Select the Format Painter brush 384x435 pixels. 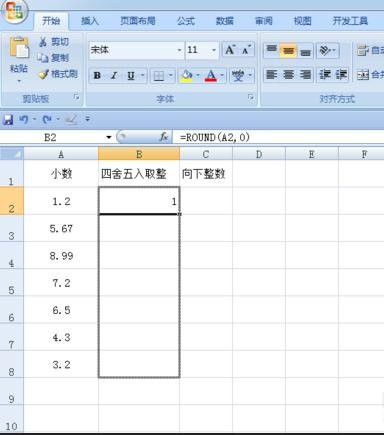click(44, 74)
